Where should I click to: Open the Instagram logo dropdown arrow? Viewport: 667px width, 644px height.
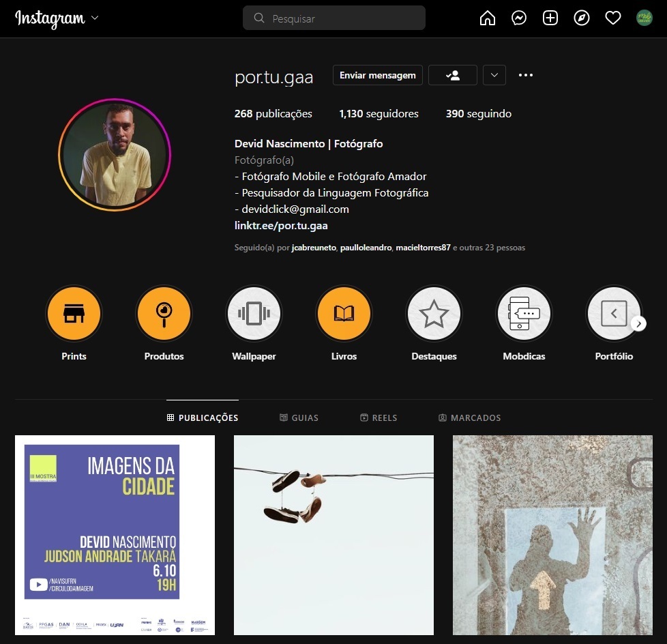pyautogui.click(x=95, y=18)
